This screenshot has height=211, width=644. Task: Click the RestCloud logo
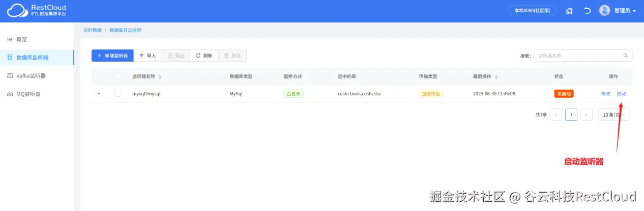(37, 10)
